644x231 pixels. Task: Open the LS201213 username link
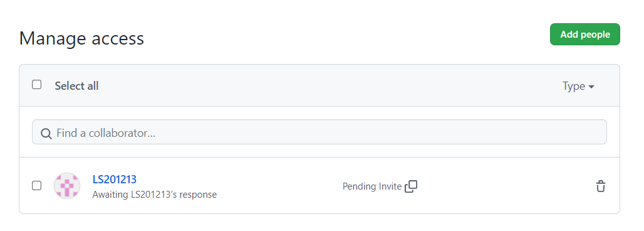(115, 180)
